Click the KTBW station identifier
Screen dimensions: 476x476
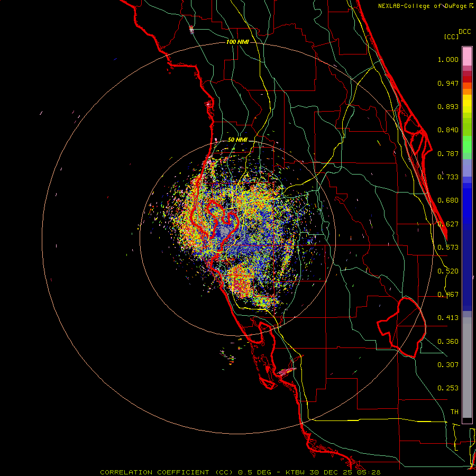click(x=296, y=472)
